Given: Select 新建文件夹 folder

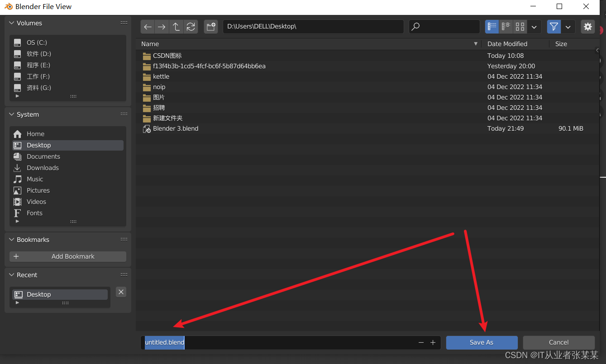Looking at the screenshot, I should pos(367,118).
